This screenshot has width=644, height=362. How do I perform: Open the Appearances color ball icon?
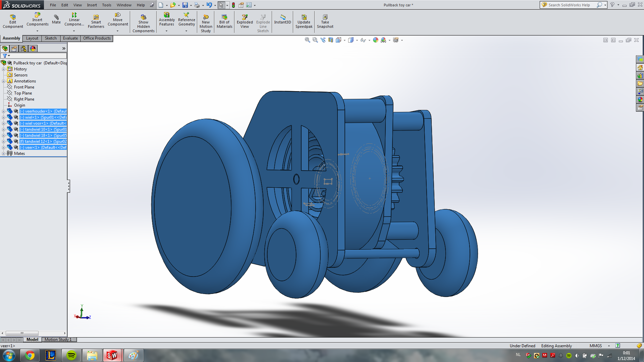point(376,40)
